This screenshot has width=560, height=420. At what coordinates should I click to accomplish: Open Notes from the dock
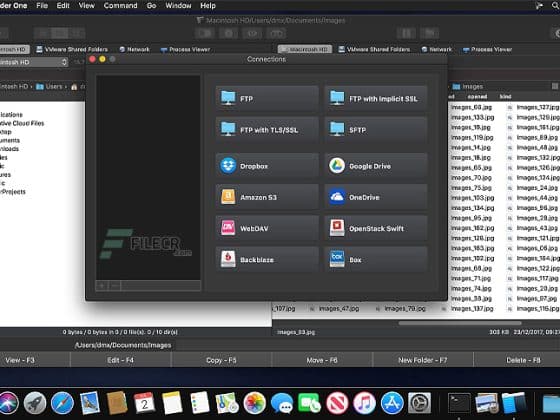[x=172, y=403]
